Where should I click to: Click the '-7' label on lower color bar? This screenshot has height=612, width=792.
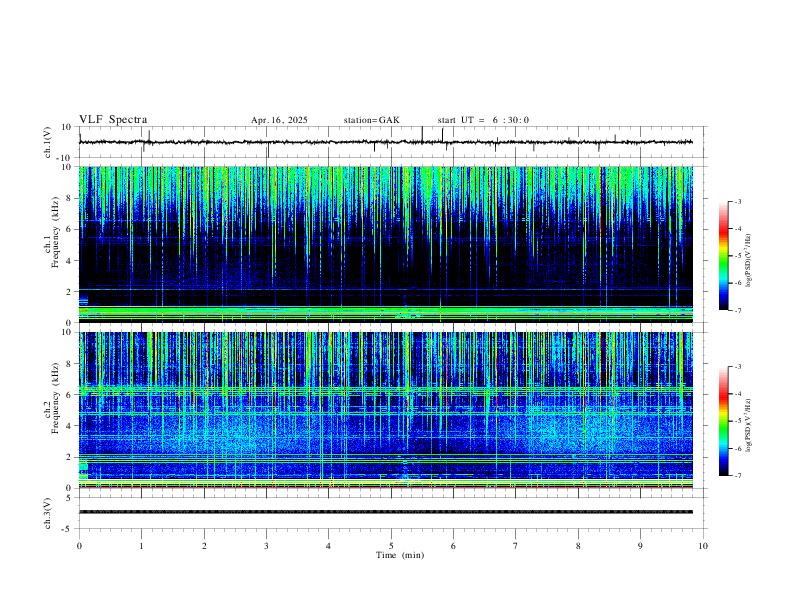point(738,476)
